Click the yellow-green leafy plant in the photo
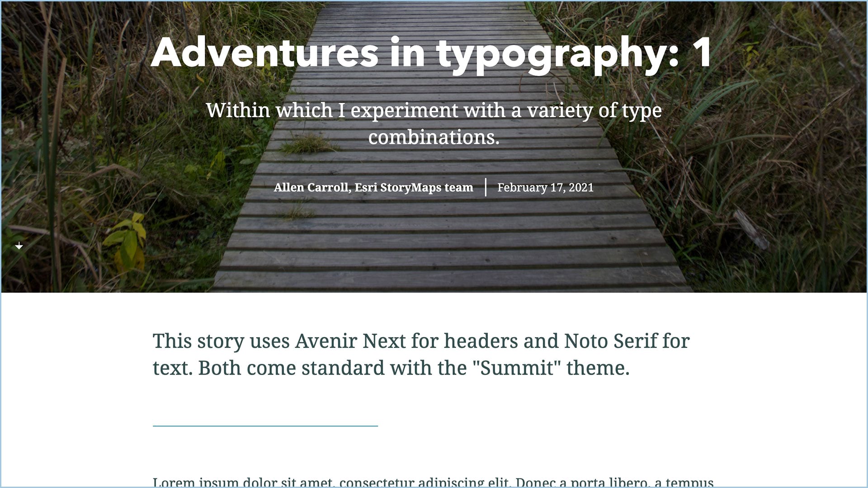 pos(129,239)
